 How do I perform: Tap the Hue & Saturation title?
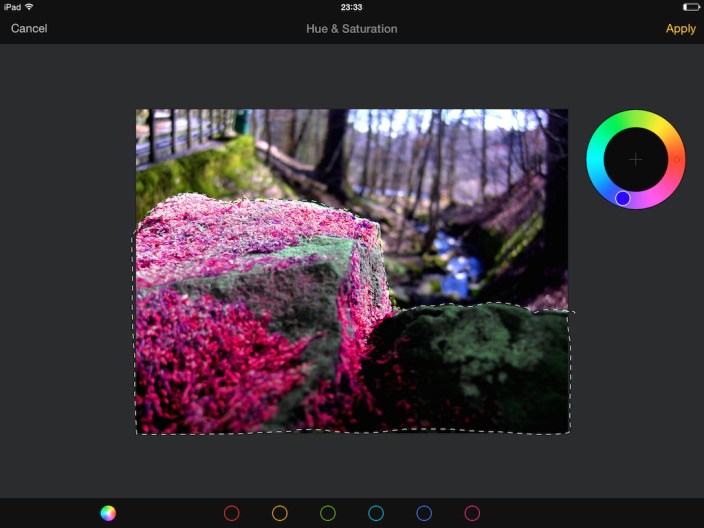[x=351, y=29]
